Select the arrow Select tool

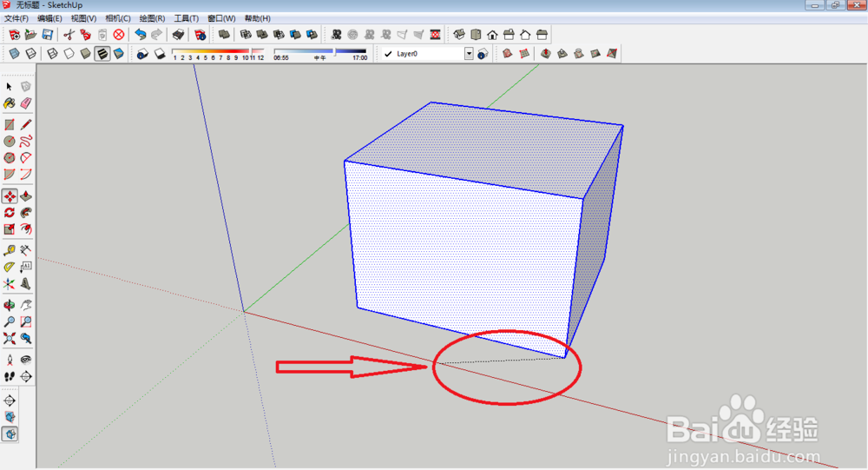[9, 87]
